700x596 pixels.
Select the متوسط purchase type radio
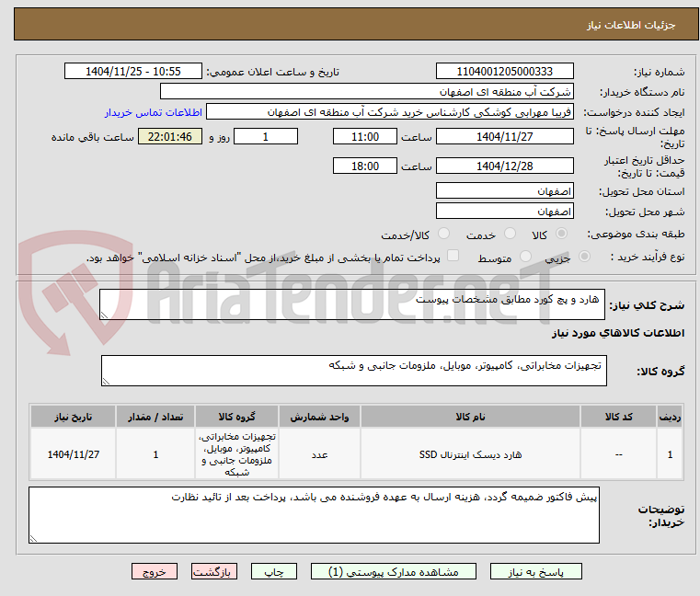pos(526,257)
